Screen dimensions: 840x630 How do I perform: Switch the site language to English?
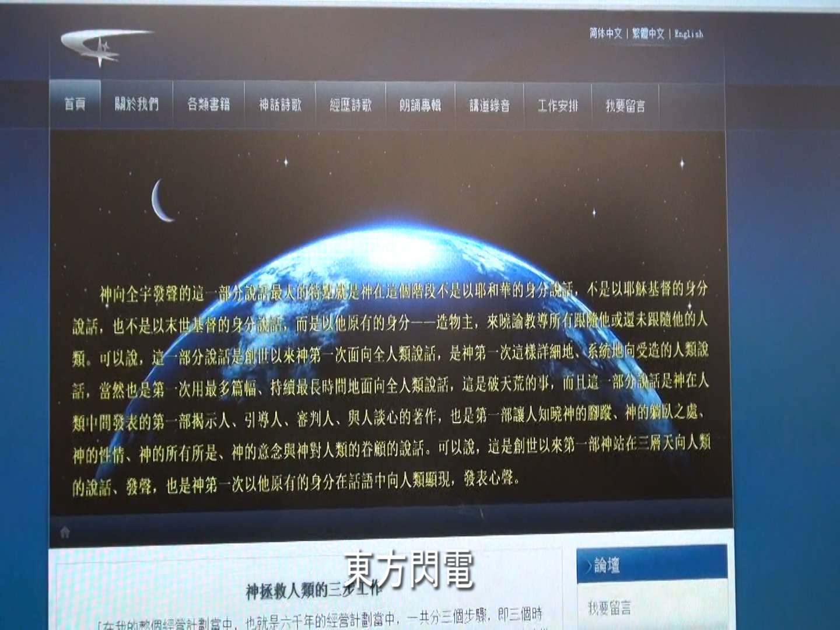pos(689,34)
